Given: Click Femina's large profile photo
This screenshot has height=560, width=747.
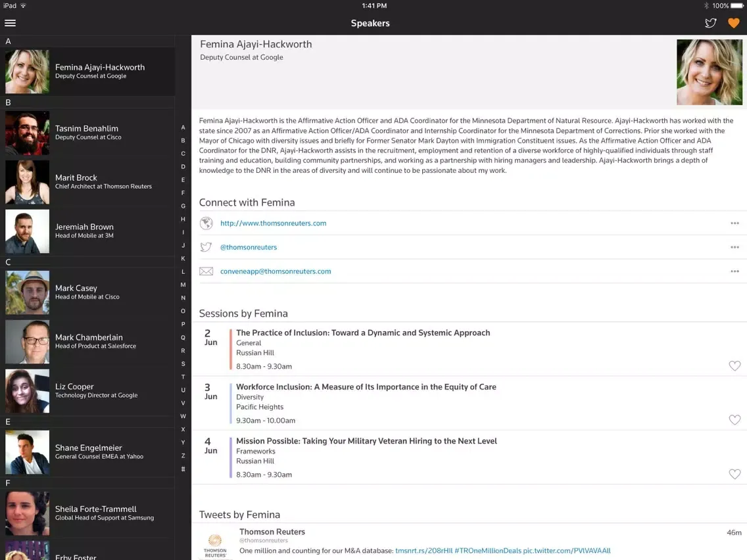Looking at the screenshot, I should (x=710, y=72).
